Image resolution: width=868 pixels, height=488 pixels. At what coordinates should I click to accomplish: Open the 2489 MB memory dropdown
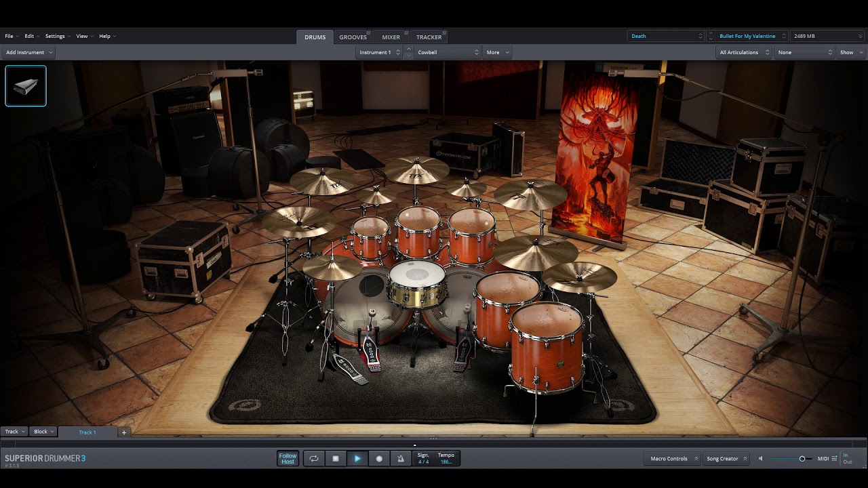827,36
